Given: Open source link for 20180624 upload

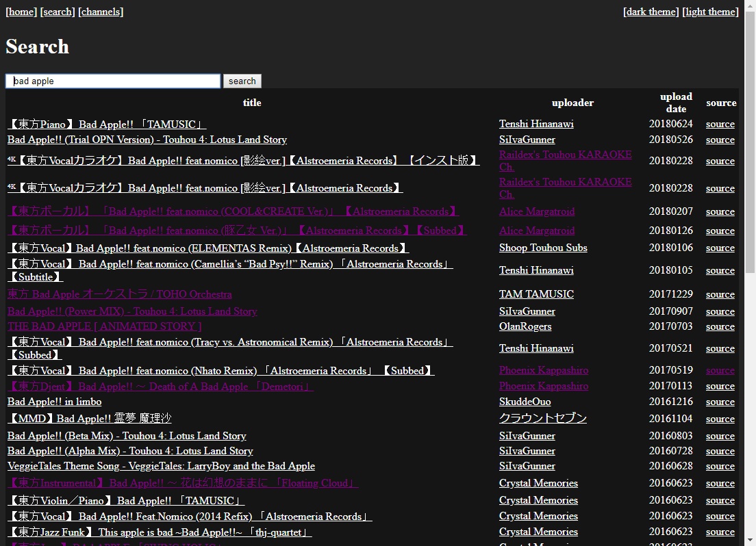Looking at the screenshot, I should coord(720,125).
